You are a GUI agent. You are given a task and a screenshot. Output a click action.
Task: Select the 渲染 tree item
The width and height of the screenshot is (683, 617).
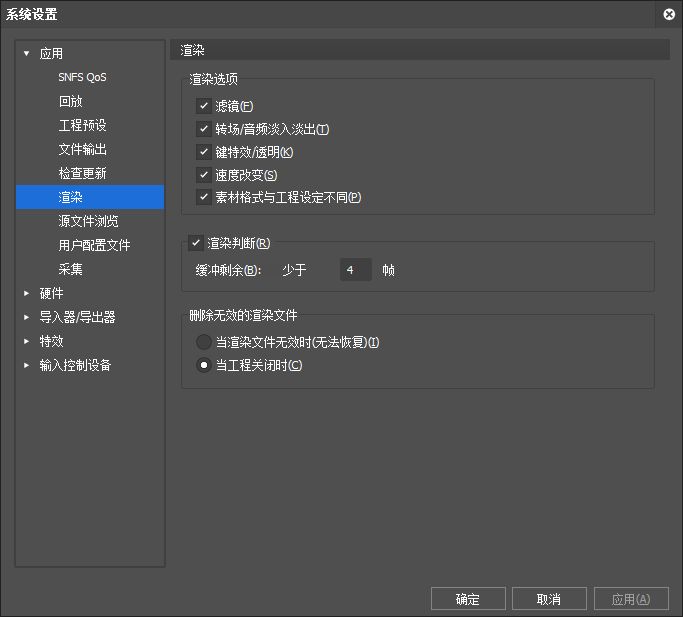[90, 197]
